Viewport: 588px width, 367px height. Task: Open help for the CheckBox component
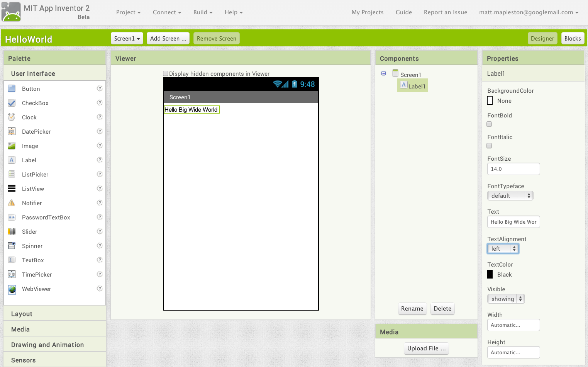(x=100, y=103)
